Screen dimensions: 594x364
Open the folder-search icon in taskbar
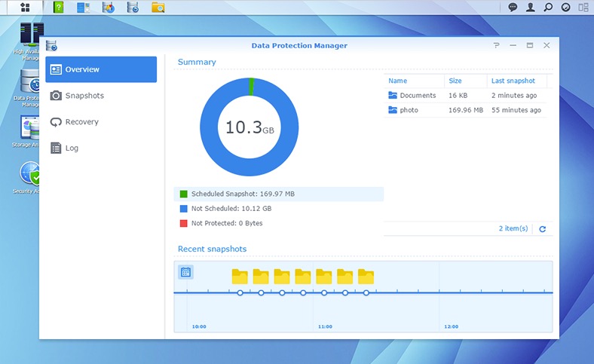(x=158, y=8)
